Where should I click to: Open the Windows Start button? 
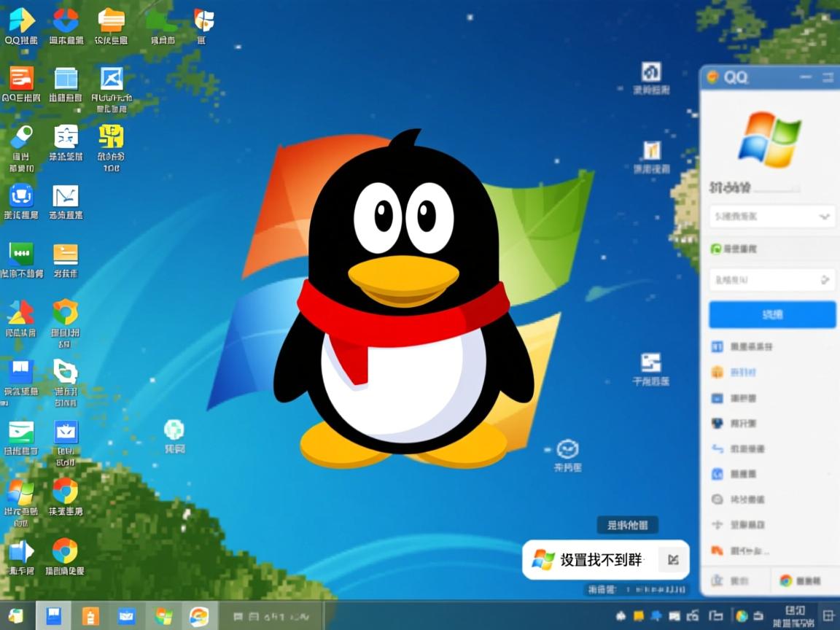(16, 616)
